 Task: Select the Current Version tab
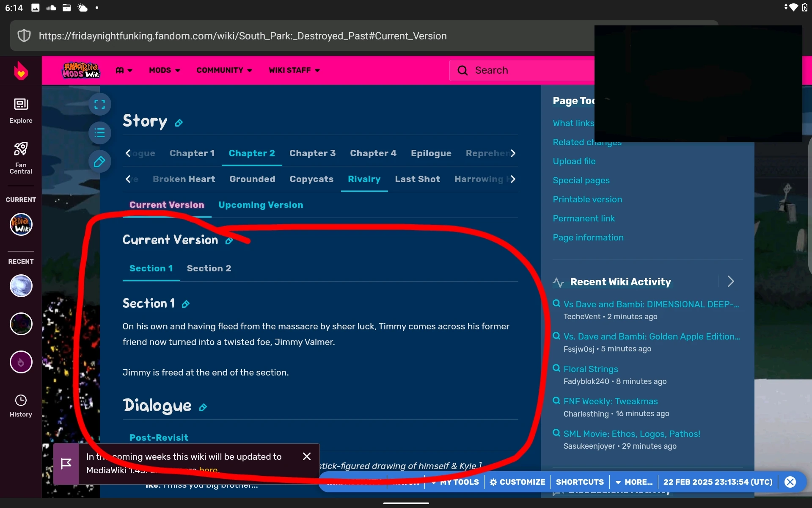coord(167,205)
